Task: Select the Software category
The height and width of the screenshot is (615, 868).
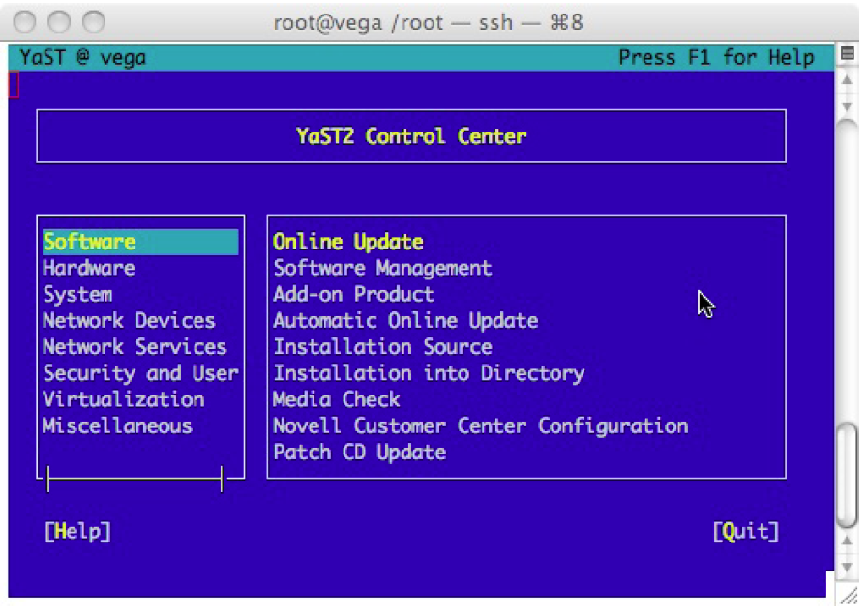Action: tap(140, 242)
